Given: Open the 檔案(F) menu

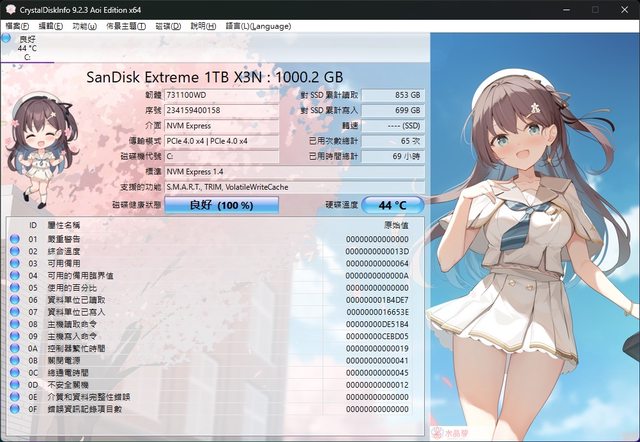Looking at the screenshot, I should (17, 24).
